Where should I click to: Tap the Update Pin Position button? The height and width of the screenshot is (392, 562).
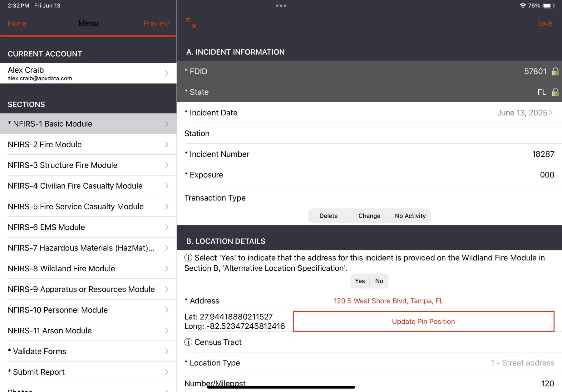[x=423, y=321]
